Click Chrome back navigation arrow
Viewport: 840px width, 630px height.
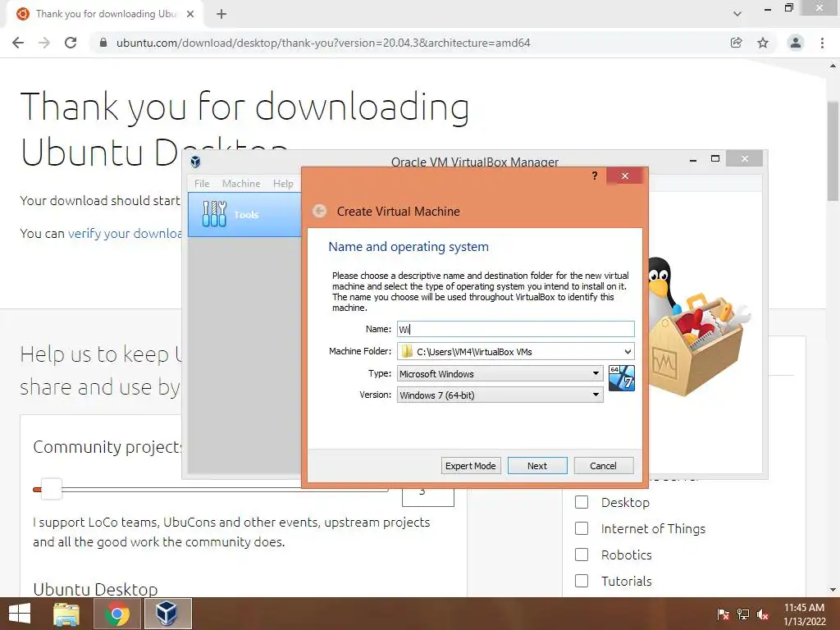pyautogui.click(x=18, y=43)
